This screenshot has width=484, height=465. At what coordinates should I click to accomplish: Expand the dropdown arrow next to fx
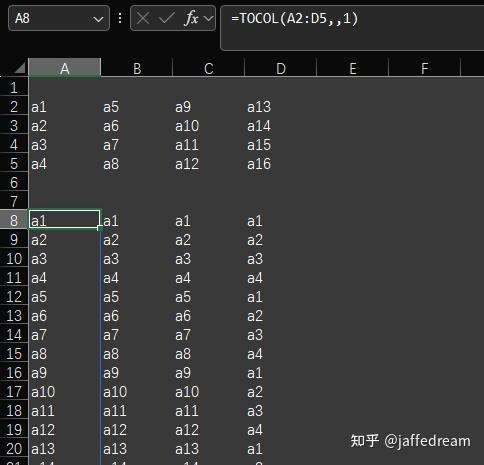[x=209, y=18]
